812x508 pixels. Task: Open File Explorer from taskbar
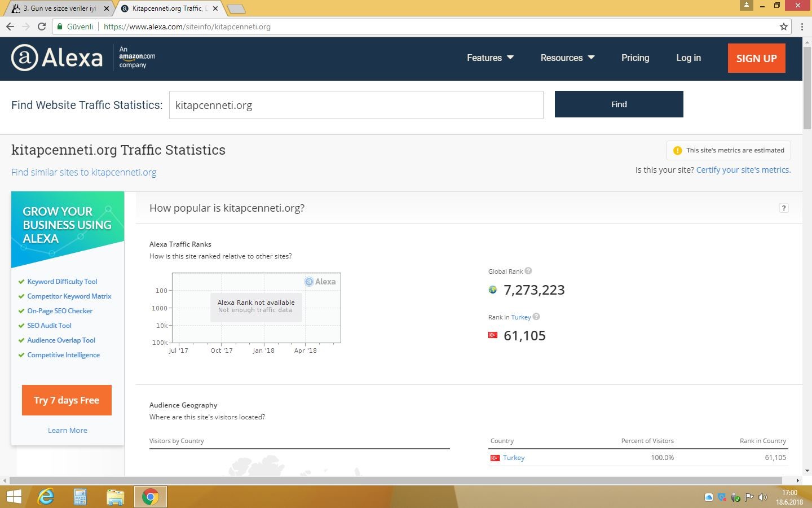click(115, 497)
